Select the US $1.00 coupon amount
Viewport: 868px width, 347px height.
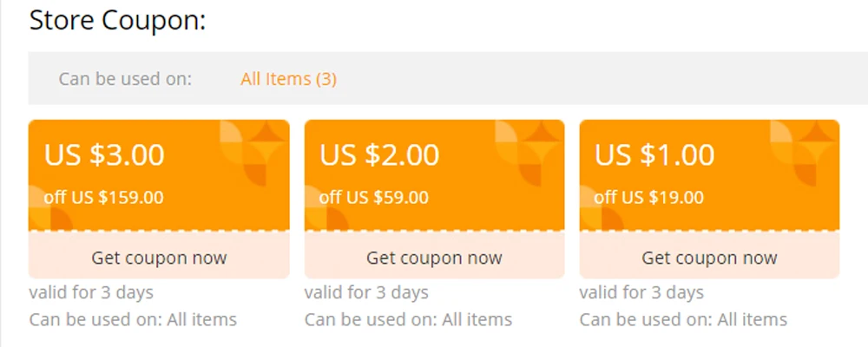(654, 155)
